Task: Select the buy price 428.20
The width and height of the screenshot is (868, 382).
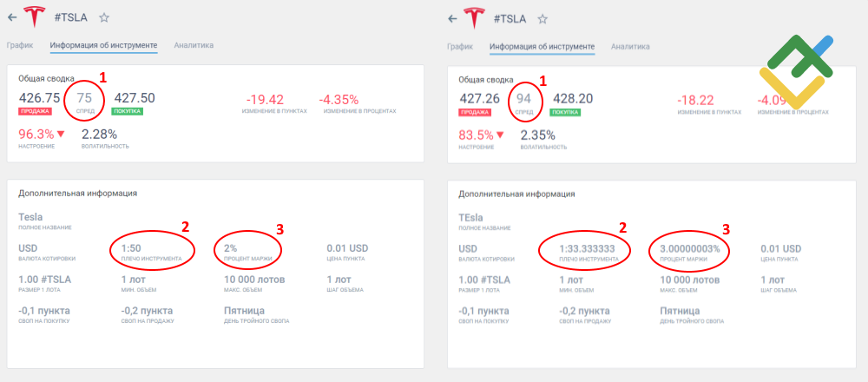Action: [x=572, y=99]
